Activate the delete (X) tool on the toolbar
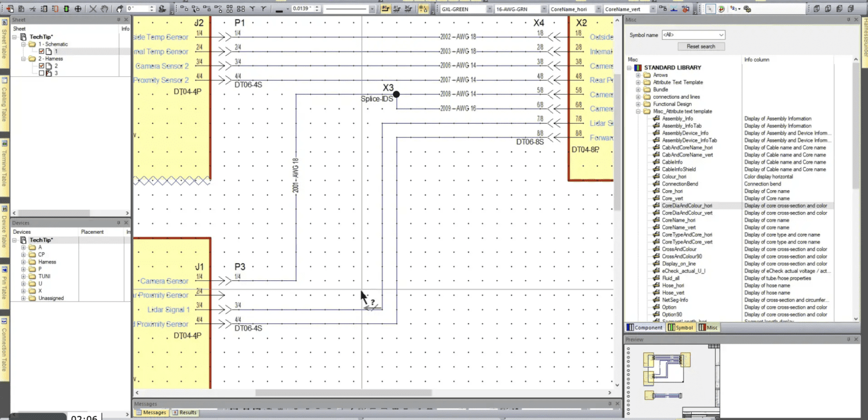Image resolution: width=868 pixels, height=420 pixels. click(93, 9)
